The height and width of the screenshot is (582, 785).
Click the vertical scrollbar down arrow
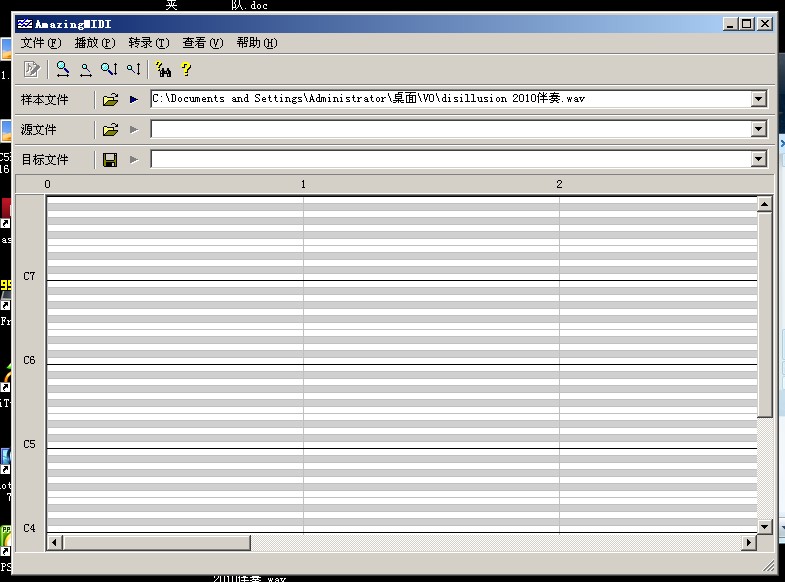(x=764, y=526)
